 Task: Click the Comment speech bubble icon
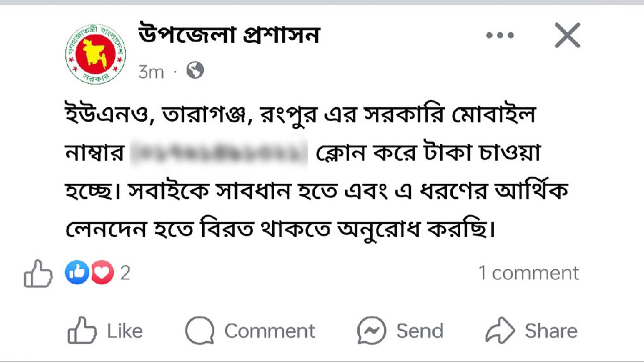pos(200,330)
